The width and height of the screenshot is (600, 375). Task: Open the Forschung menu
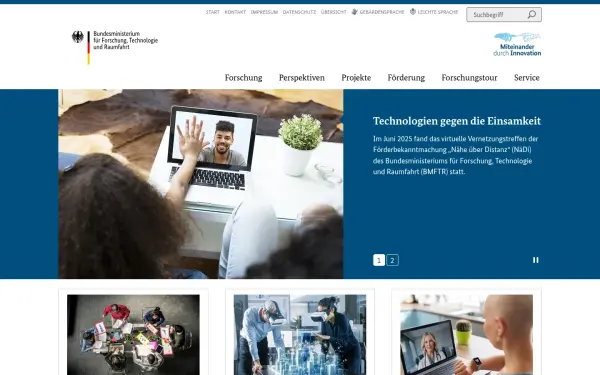tap(243, 78)
